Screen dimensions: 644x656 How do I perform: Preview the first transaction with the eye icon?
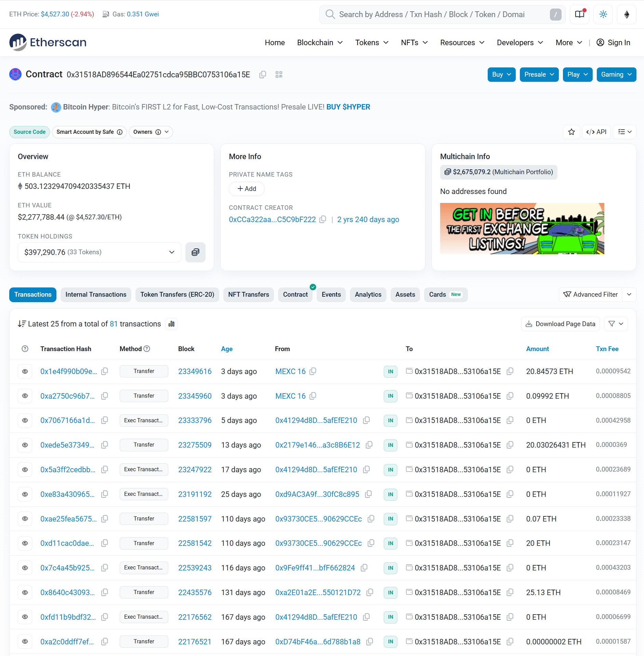tap(25, 371)
